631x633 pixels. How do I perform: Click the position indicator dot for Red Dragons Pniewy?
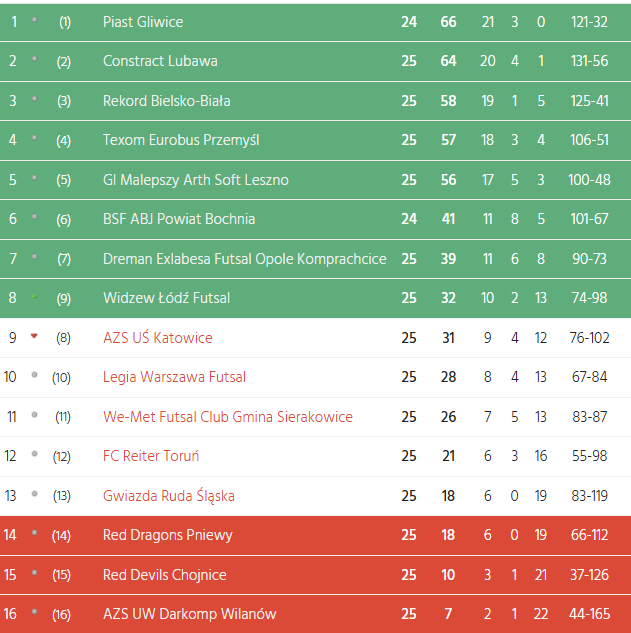pos(34,534)
